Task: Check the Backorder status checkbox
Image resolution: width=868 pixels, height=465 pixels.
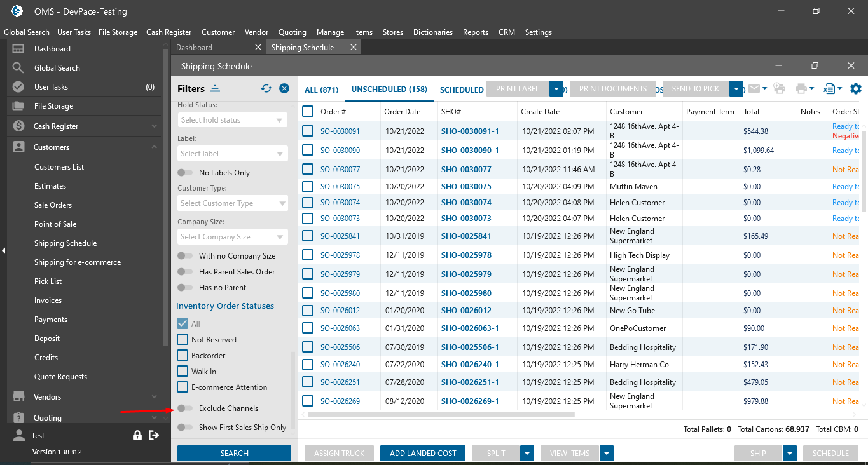Action: click(183, 356)
